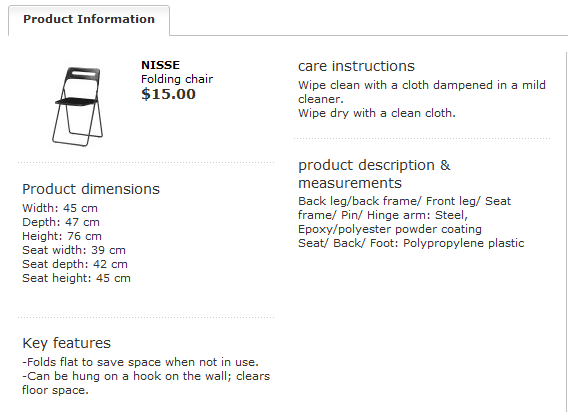Select the product description & measurements heading
The width and height of the screenshot is (568, 412).
point(374,174)
